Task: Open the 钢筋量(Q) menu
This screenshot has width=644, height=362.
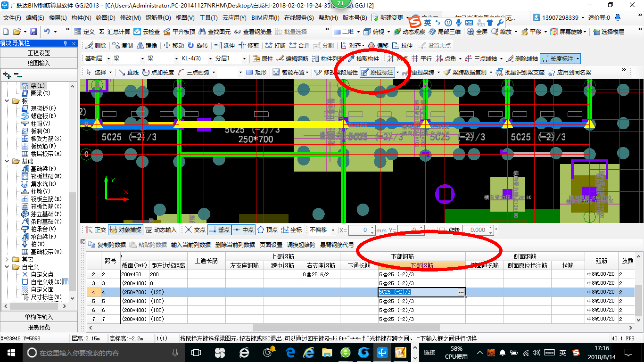Action: coord(158,18)
